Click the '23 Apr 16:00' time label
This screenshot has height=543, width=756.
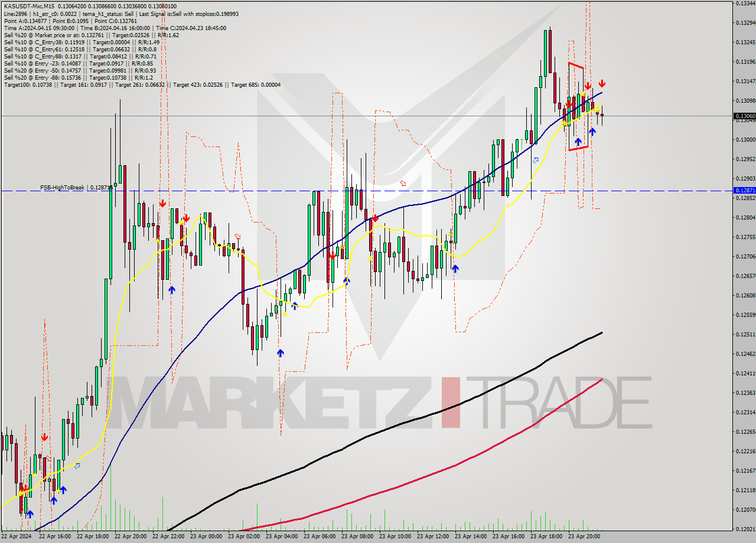pyautogui.click(x=509, y=537)
